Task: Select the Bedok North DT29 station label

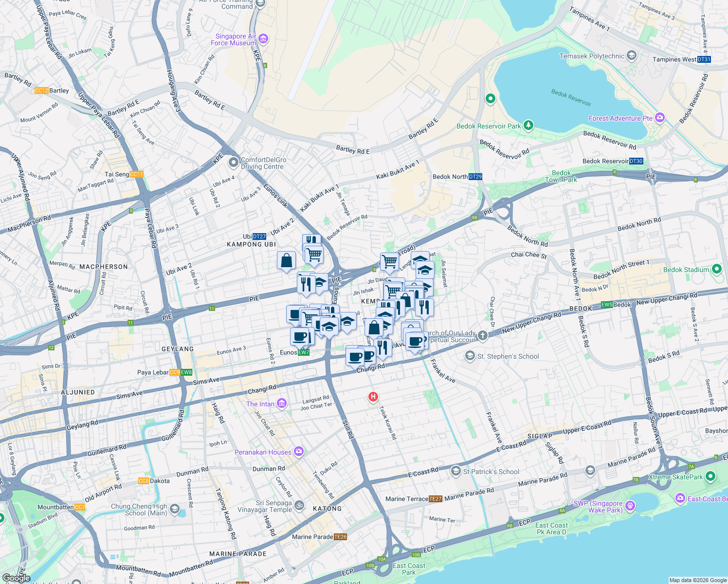Action: [x=457, y=177]
